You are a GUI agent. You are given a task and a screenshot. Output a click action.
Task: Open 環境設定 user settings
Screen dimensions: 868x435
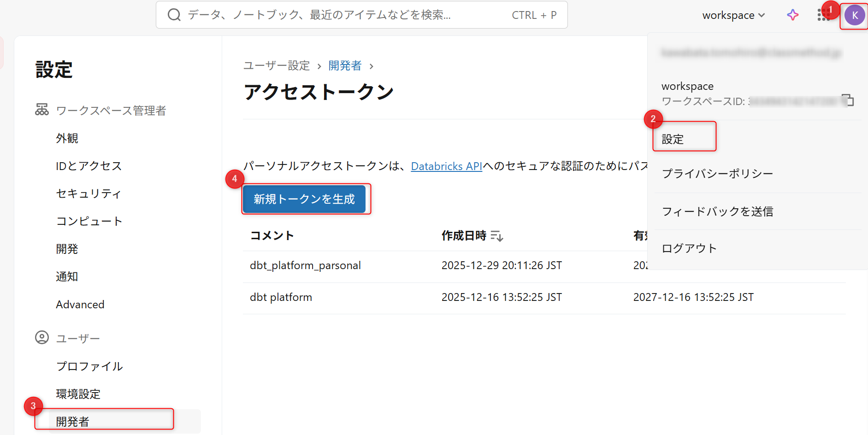tap(78, 394)
